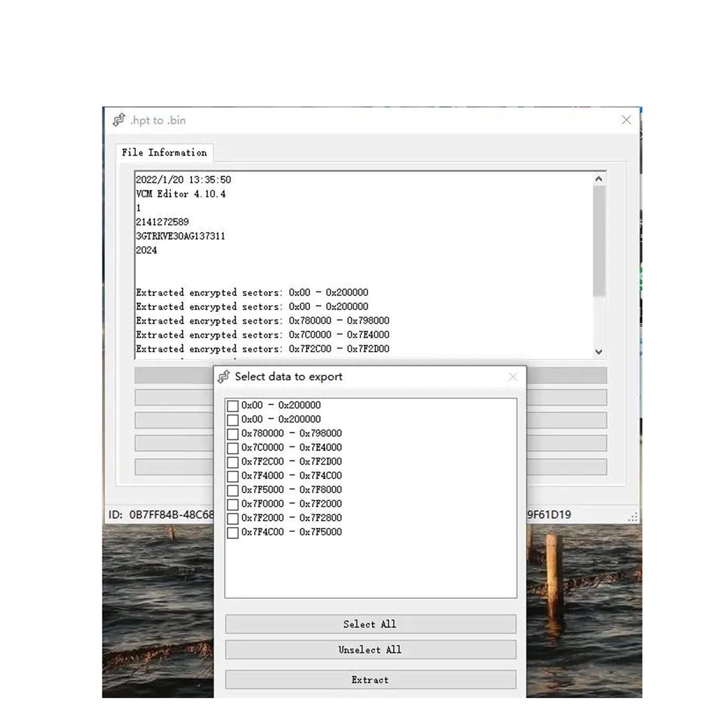Click the 2024 line in log
The height and width of the screenshot is (728, 728).
click(x=146, y=250)
